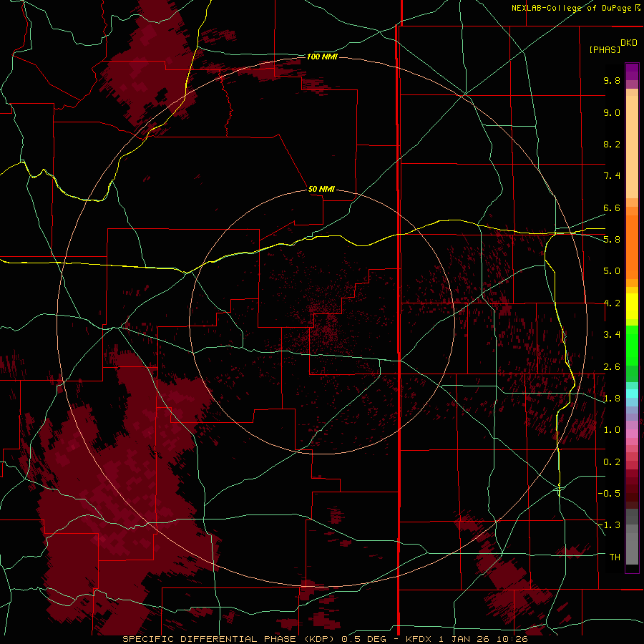Image resolution: width=644 pixels, height=644 pixels.
Task: Click the 7.4 scale value
Action: pyautogui.click(x=612, y=176)
